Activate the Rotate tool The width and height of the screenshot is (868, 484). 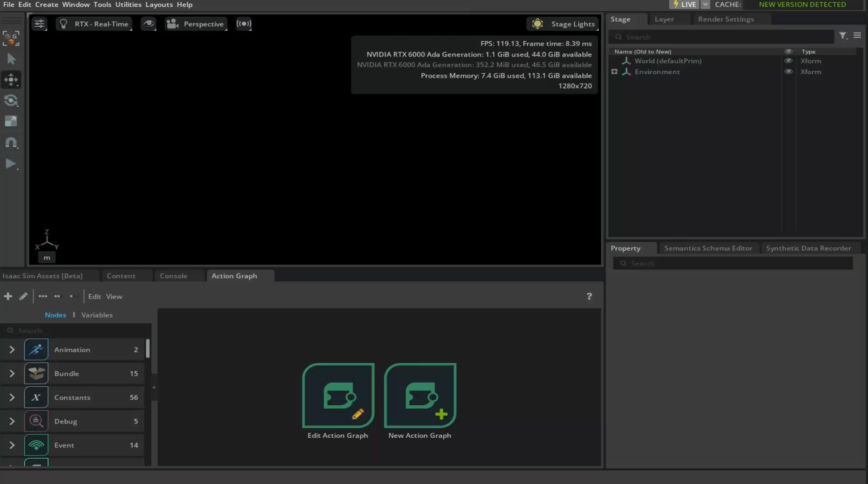pyautogui.click(x=11, y=100)
